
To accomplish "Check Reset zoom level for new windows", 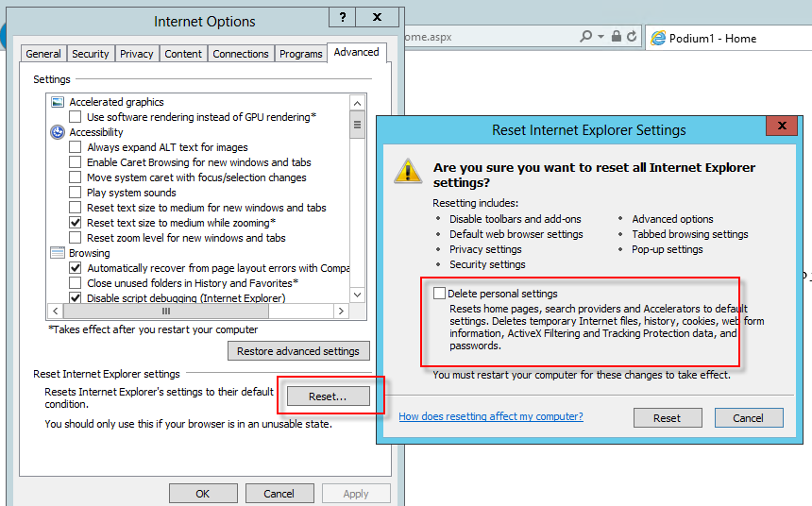I will (x=76, y=238).
